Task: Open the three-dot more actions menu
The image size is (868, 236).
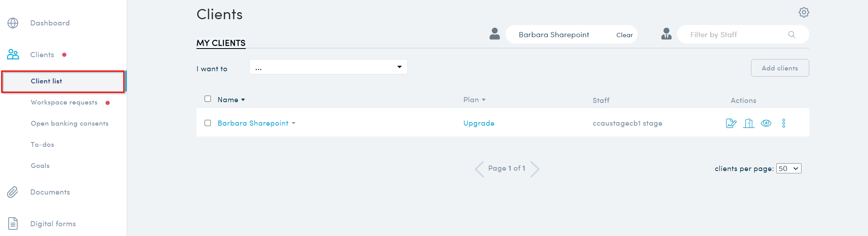Action: (x=783, y=123)
